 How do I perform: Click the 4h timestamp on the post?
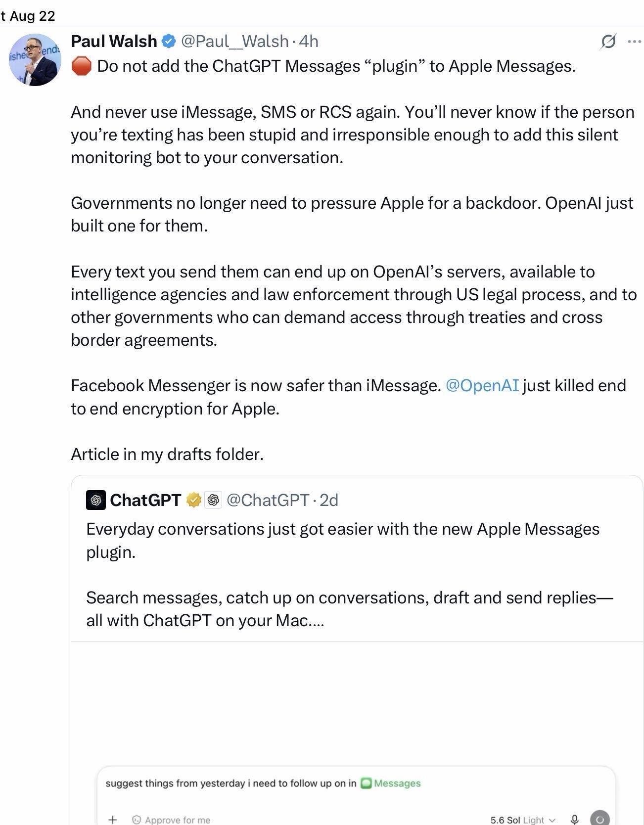coord(309,41)
